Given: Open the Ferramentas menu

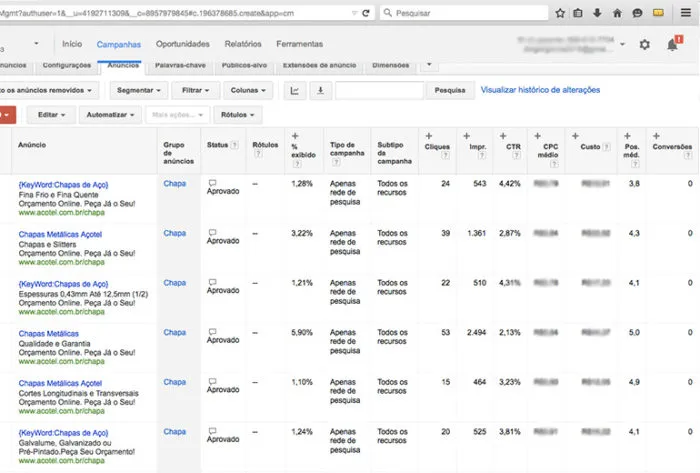Looking at the screenshot, I should (300, 44).
